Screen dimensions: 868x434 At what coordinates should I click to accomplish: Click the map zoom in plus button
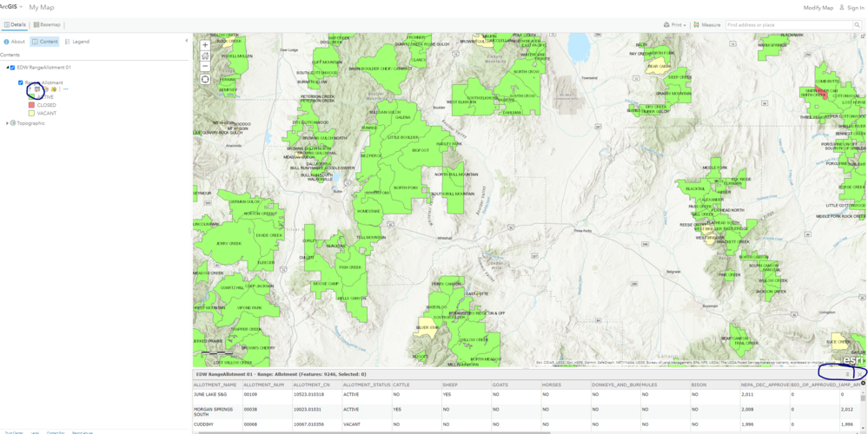(205, 45)
